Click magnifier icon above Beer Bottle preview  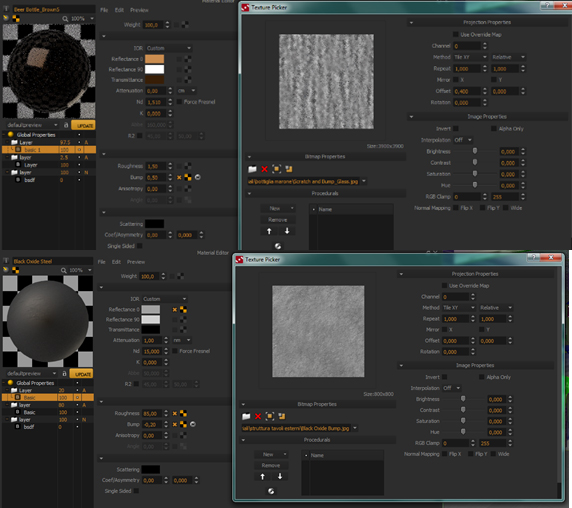pyautogui.click(x=65, y=19)
